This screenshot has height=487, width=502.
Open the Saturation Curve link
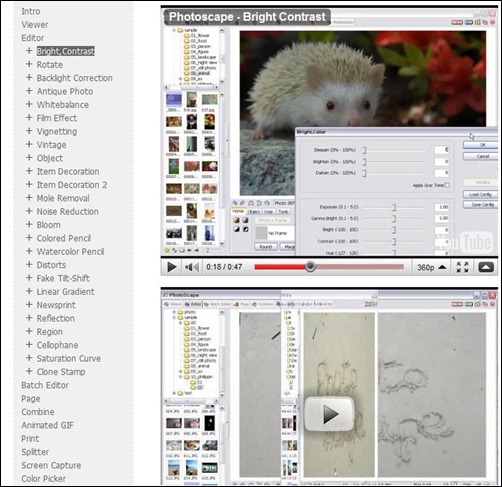point(69,358)
